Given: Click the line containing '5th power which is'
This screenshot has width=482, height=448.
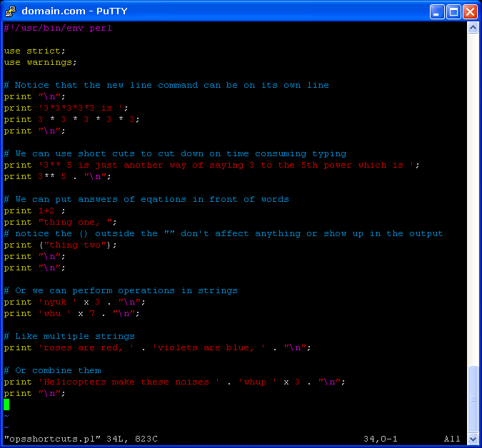Looking at the screenshot, I should click(x=211, y=166).
